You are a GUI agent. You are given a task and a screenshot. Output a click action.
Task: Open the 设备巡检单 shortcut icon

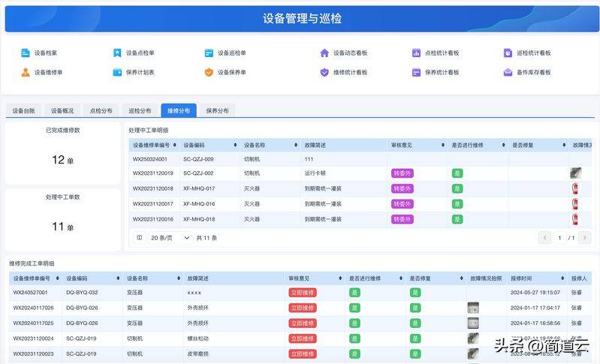coord(209,53)
